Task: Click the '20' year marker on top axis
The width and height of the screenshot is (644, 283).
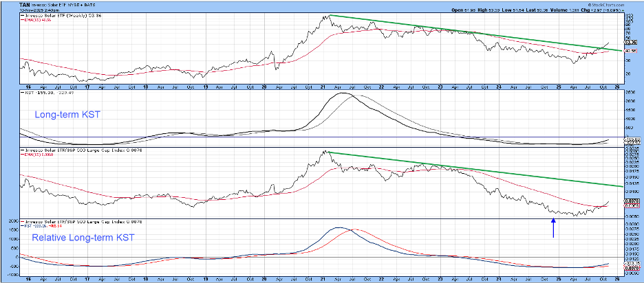Action: [265, 88]
